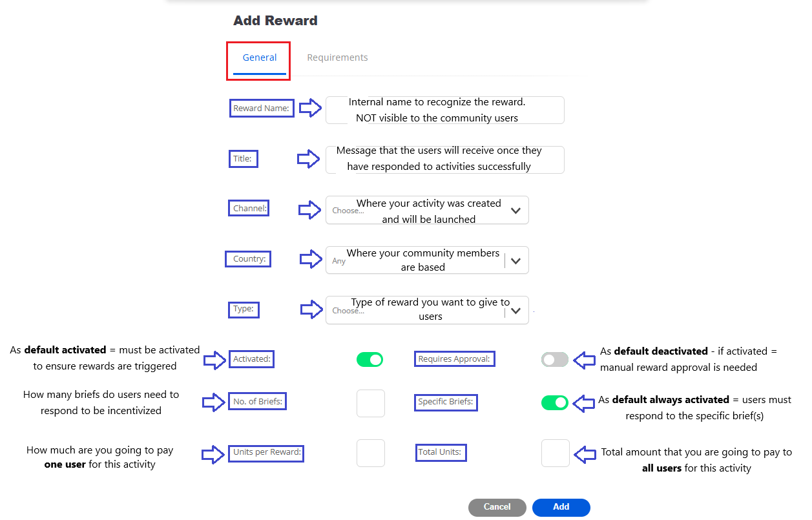Click the Title input field

coord(444,160)
